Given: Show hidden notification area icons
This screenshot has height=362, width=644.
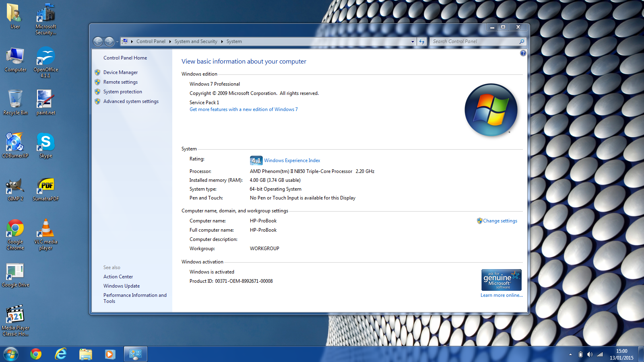Looking at the screenshot, I should click(570, 354).
